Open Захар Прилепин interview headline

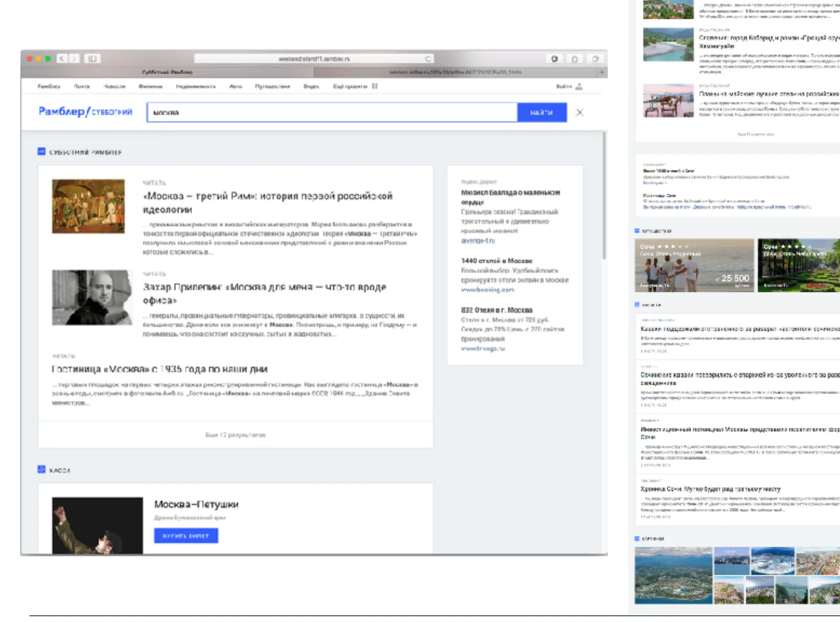click(x=265, y=293)
